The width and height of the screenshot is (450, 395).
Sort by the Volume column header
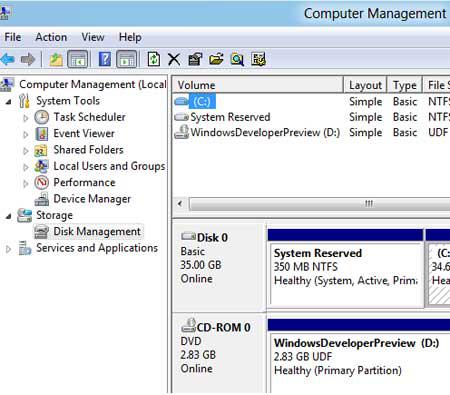258,85
